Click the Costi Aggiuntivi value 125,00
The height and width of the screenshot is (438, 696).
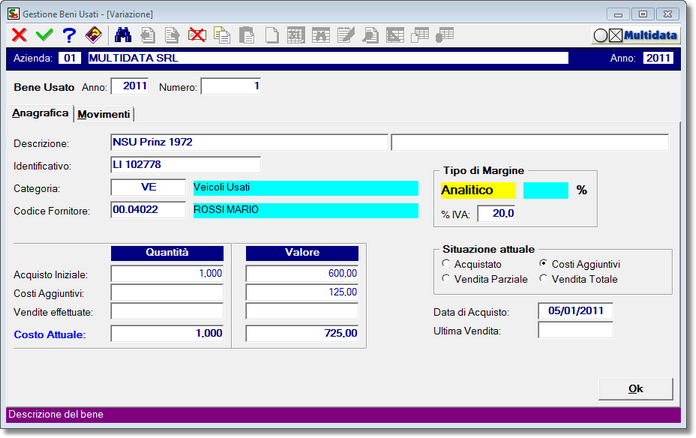tap(302, 292)
